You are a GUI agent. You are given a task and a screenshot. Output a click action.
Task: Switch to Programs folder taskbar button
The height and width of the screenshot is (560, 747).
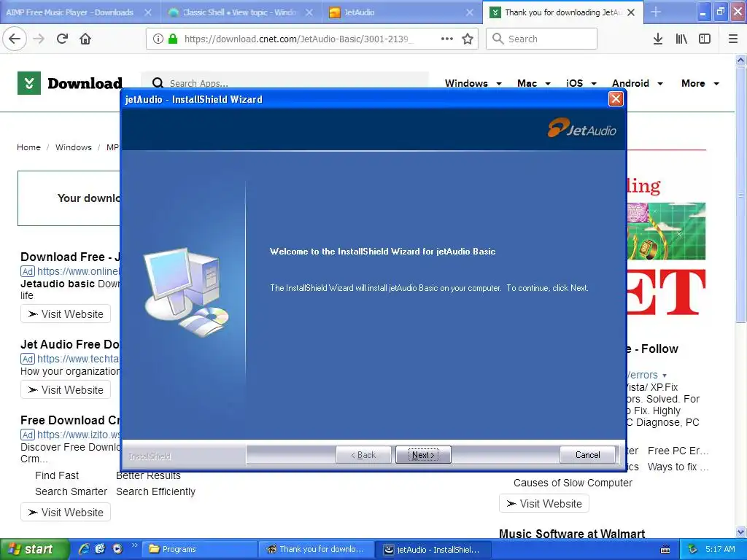click(x=200, y=549)
